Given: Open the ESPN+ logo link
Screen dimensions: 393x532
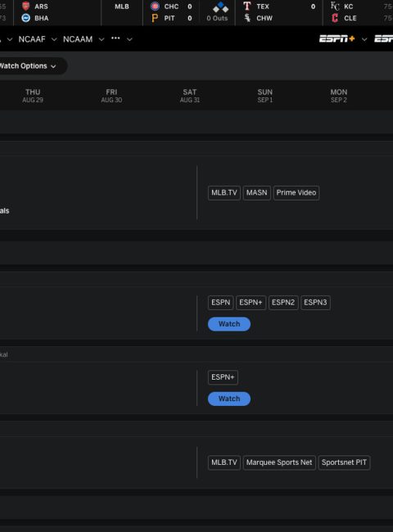Looking at the screenshot, I should pyautogui.click(x=337, y=39).
